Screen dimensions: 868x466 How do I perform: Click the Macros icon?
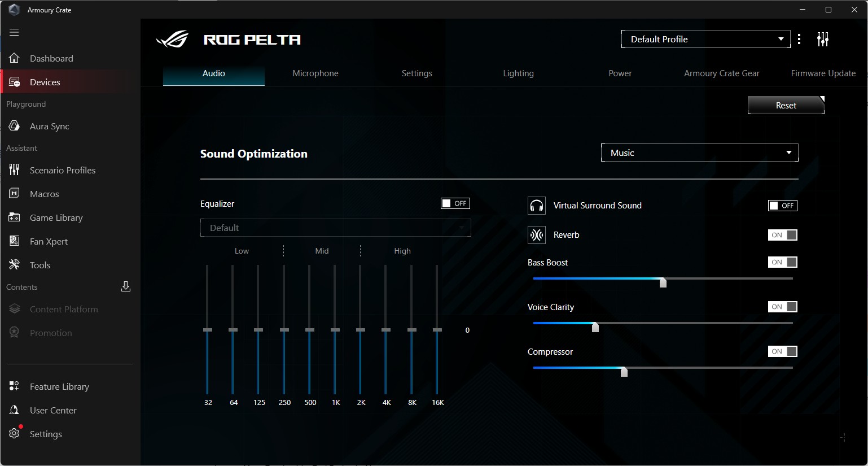point(15,194)
